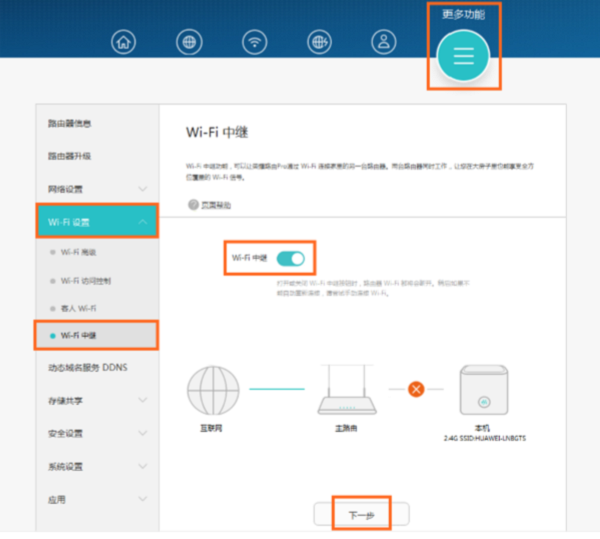Screen dimensions: 600x539
Task: Open 更多功能 hamburger menu icon
Action: point(463,56)
